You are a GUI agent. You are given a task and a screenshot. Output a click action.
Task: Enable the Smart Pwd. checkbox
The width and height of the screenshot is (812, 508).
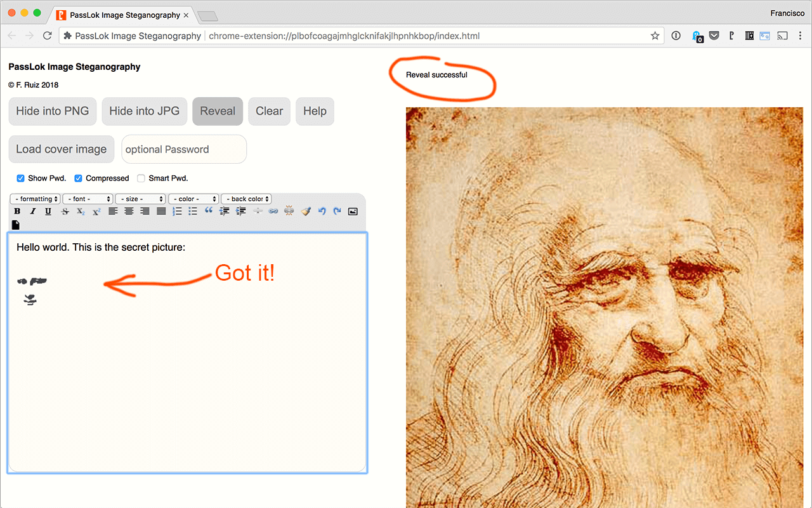[x=141, y=178]
